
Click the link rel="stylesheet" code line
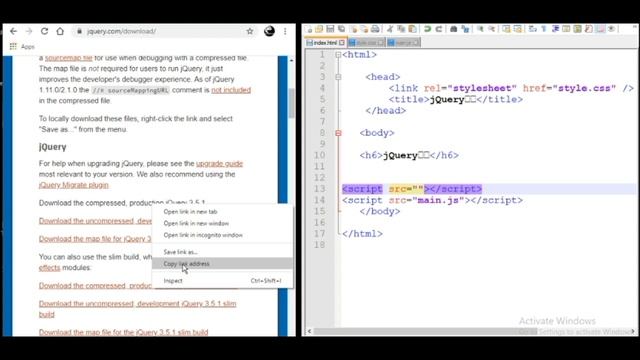511,88
